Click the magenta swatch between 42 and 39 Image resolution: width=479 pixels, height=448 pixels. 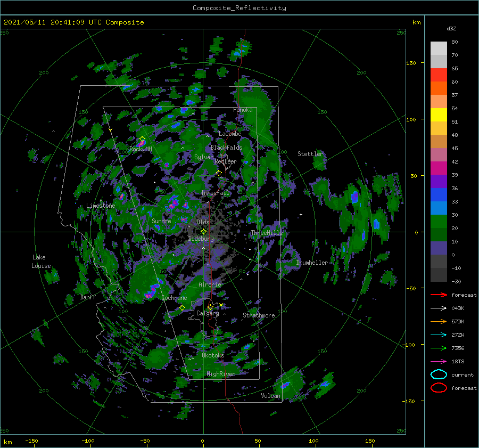tap(439, 168)
